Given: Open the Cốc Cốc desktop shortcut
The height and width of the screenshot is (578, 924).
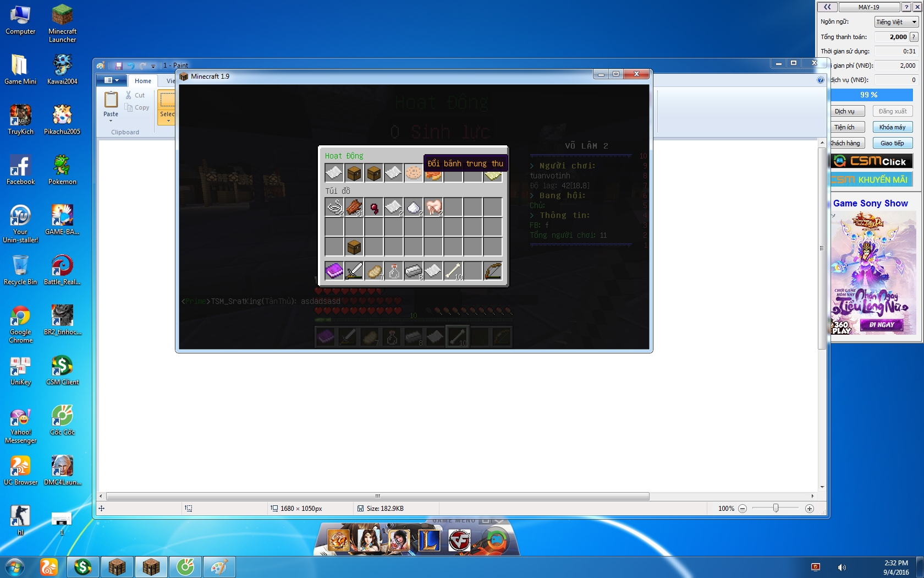Looking at the screenshot, I should click(x=62, y=420).
